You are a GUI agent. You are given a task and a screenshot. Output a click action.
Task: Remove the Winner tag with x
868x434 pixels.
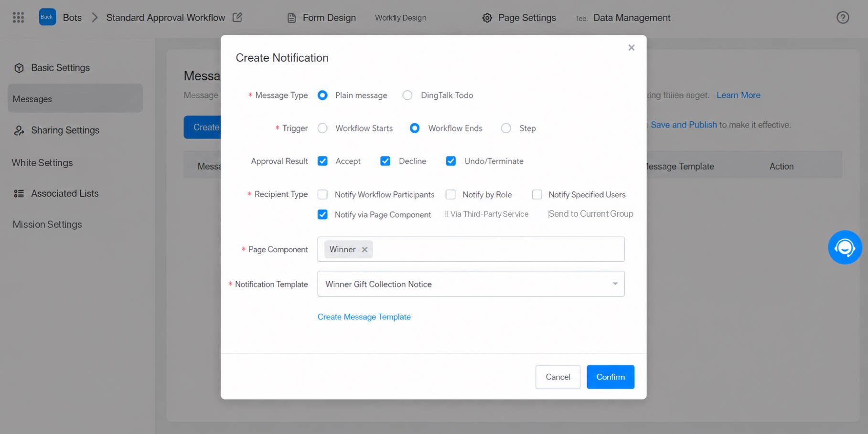click(x=364, y=249)
